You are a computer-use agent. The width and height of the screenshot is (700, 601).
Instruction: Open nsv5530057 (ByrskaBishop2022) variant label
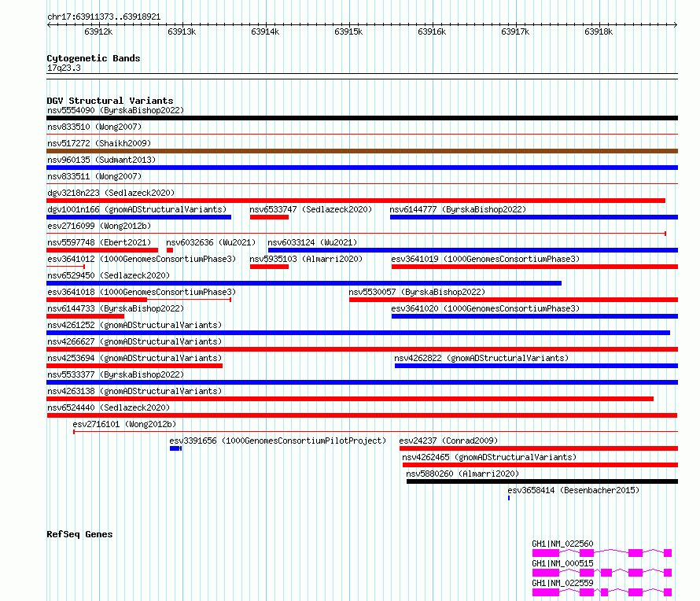417,292
